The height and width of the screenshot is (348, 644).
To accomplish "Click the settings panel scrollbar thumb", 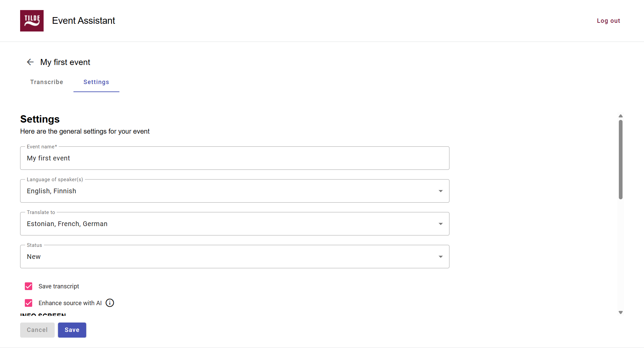I will point(621,159).
